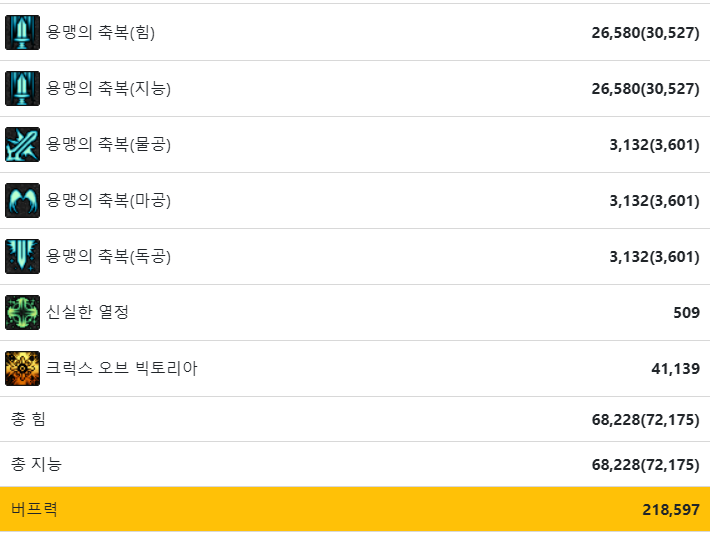Click the 용맹의 축복(힘) label text
Image resolution: width=710 pixels, height=535 pixels.
[x=101, y=32]
